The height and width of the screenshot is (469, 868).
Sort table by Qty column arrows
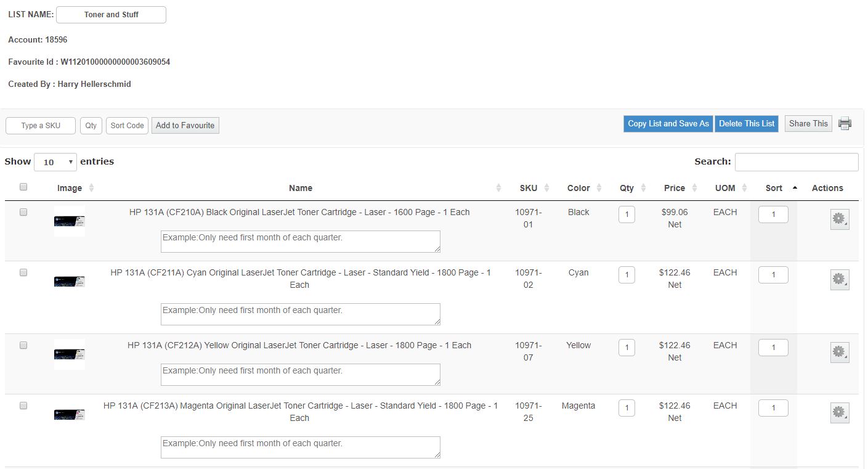coord(643,188)
